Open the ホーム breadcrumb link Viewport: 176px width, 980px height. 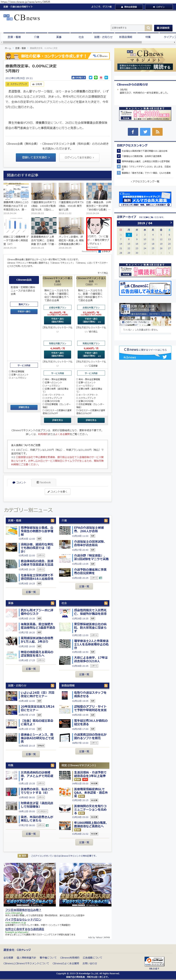[x=8, y=48]
